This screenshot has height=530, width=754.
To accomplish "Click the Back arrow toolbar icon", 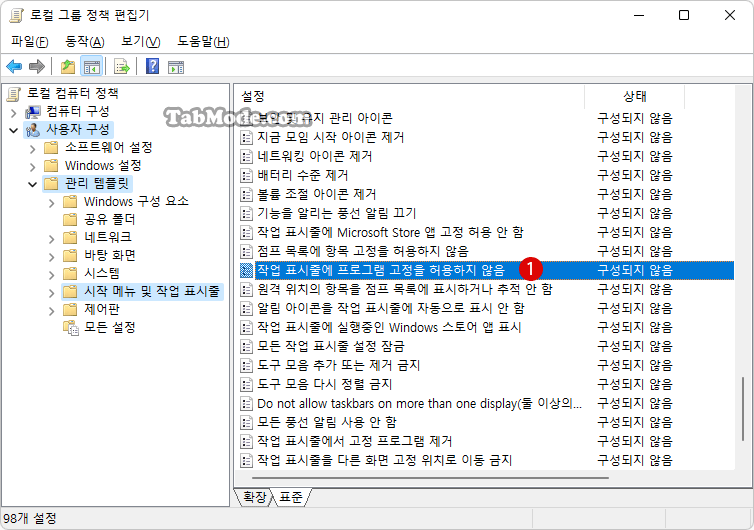I will click(14, 66).
